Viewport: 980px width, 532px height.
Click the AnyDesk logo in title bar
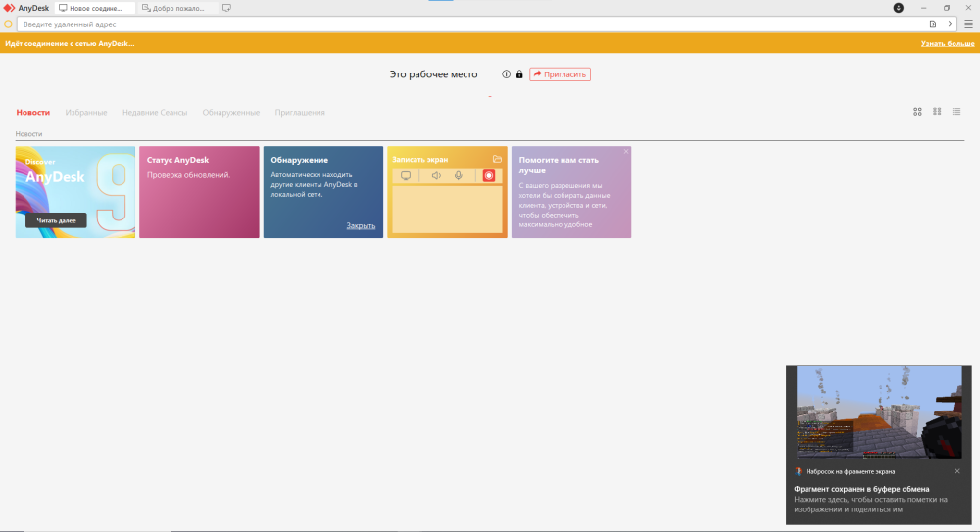click(9, 8)
